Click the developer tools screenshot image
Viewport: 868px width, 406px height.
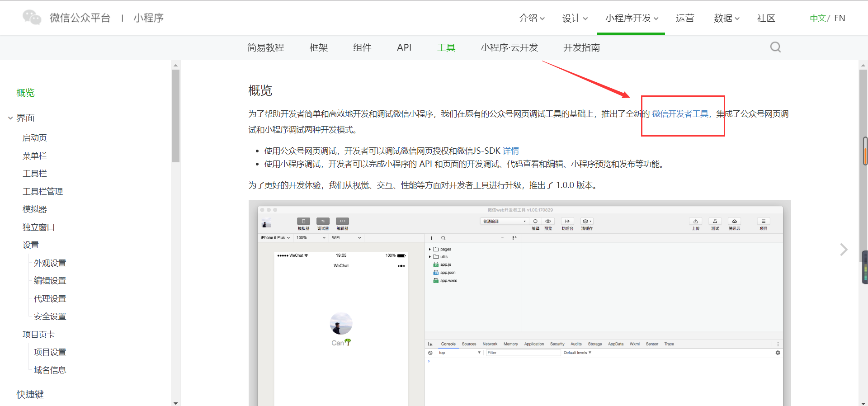(520, 303)
